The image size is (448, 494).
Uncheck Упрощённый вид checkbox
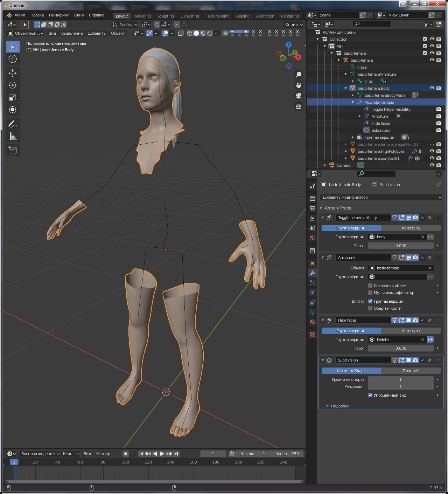(370, 395)
